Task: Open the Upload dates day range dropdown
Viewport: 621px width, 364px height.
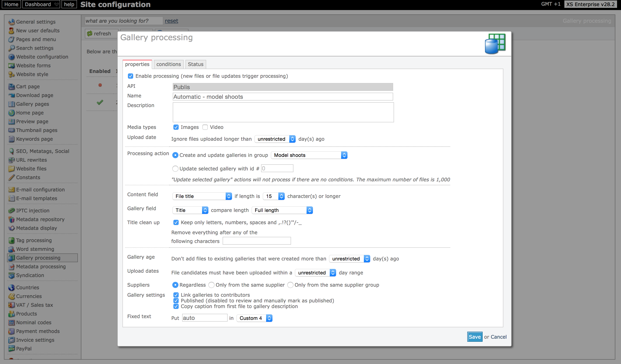Action: click(x=316, y=273)
